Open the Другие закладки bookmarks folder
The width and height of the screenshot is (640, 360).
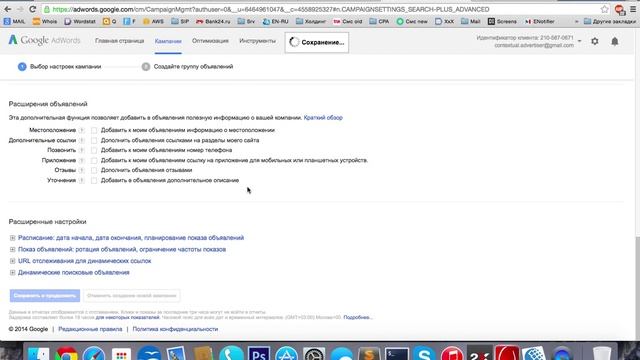[610, 21]
